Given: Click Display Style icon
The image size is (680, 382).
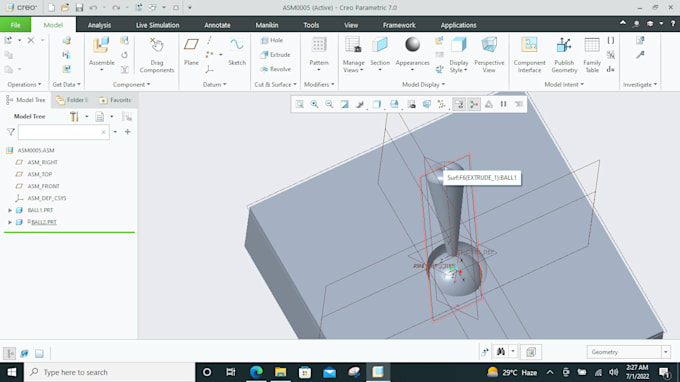Looking at the screenshot, I should [x=458, y=45].
